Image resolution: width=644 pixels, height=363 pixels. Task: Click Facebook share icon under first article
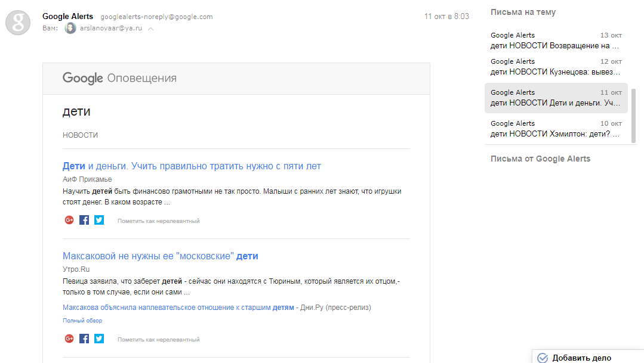click(84, 220)
